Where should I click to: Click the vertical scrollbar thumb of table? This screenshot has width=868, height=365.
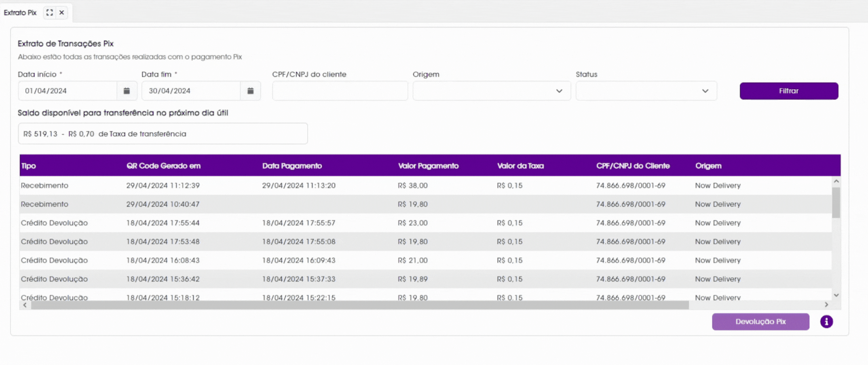coord(836,202)
